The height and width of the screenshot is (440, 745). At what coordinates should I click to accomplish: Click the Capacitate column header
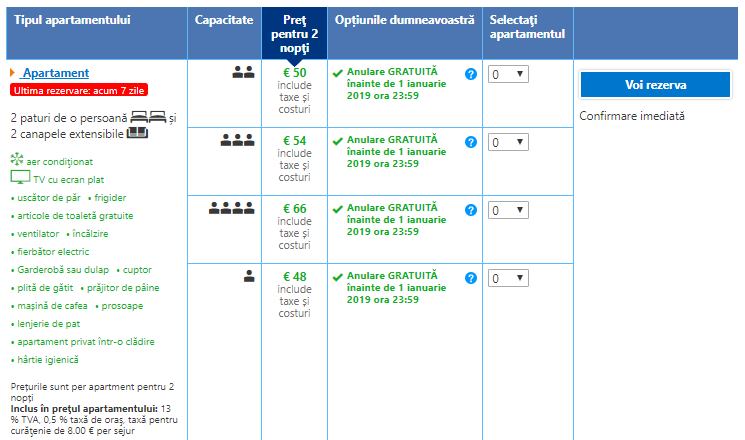[x=224, y=20]
